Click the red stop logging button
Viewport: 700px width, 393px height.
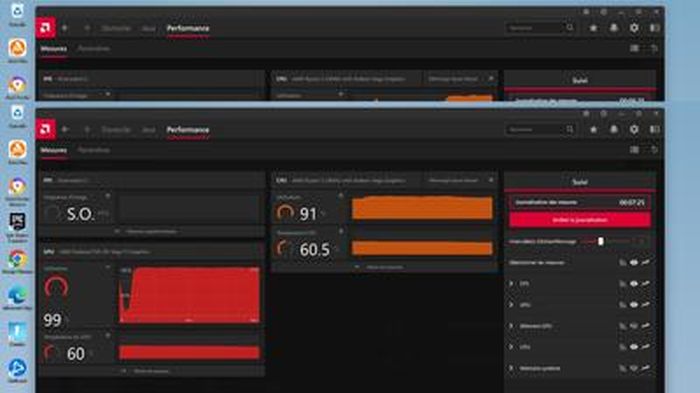click(x=579, y=220)
